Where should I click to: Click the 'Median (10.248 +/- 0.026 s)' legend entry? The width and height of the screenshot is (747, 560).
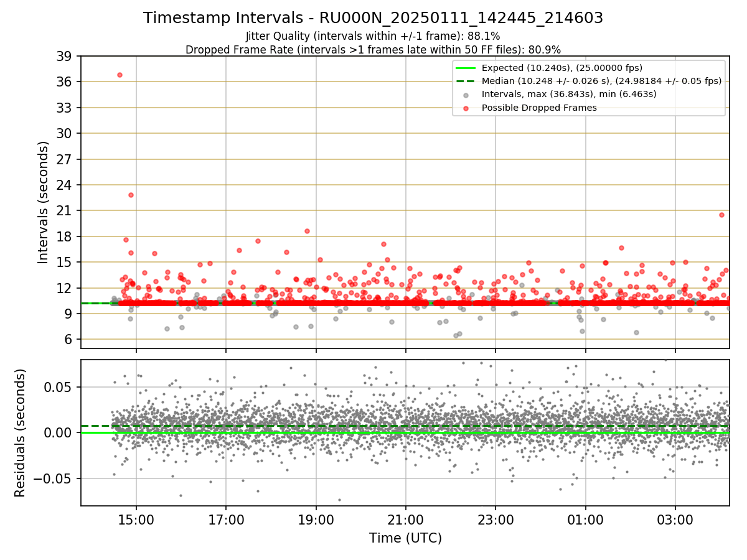tap(601, 81)
